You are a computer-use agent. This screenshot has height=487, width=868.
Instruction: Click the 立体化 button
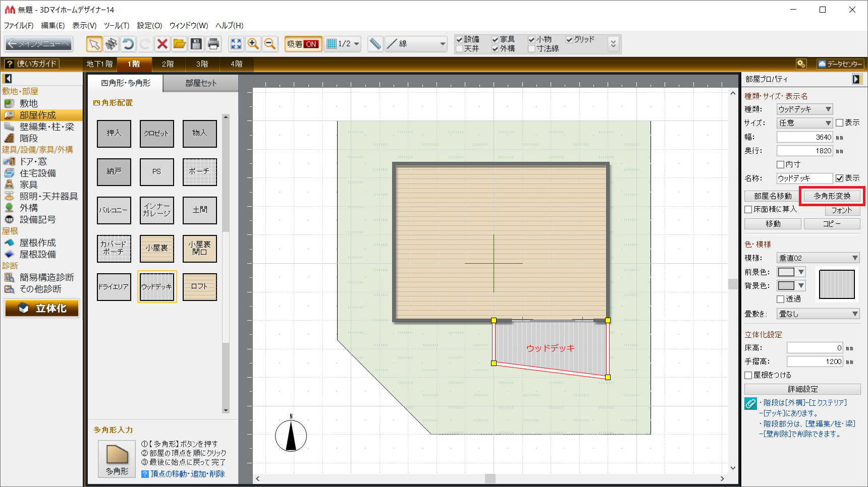click(42, 308)
